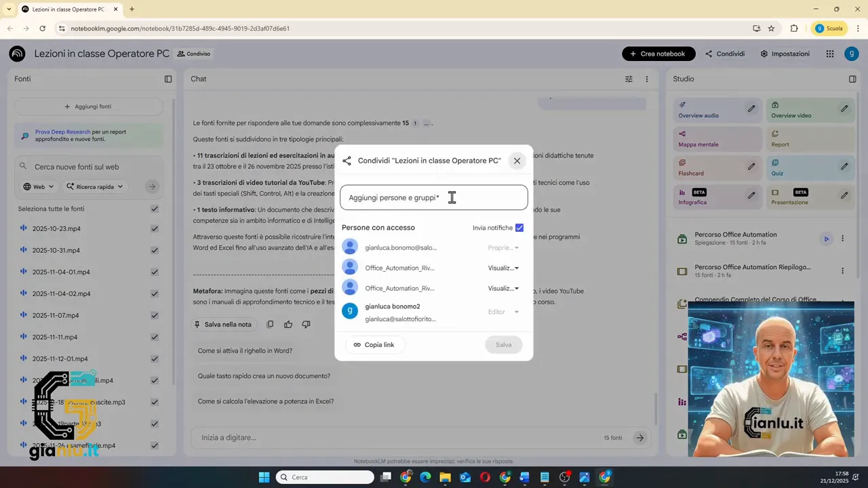Image resolution: width=868 pixels, height=488 pixels.
Task: Open the Google account avatar menu
Action: 852,54
